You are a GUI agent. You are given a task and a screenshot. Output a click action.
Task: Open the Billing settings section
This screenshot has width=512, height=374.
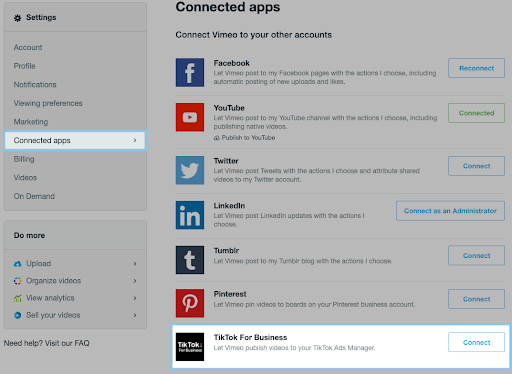(x=24, y=159)
